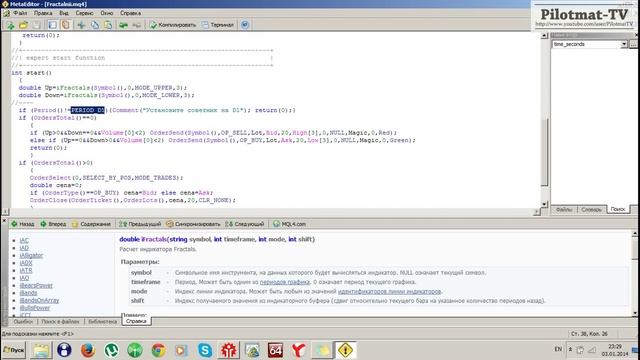
Task: Open Skype from the taskbar
Action: (x=205, y=350)
